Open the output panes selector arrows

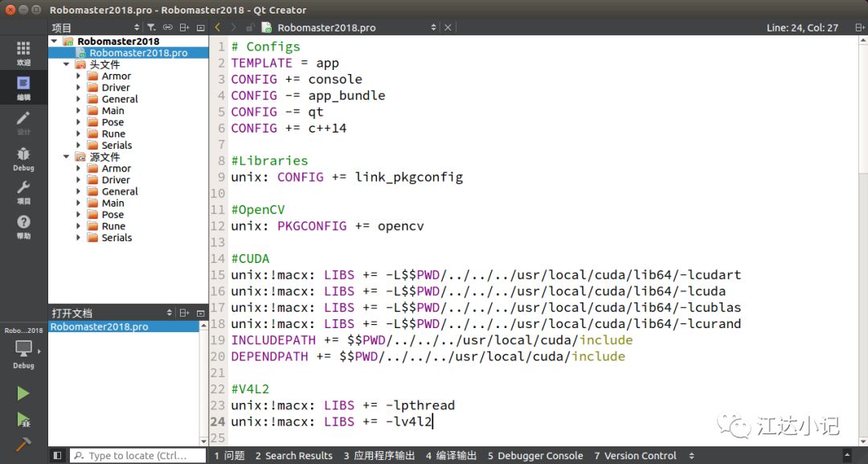691,456
